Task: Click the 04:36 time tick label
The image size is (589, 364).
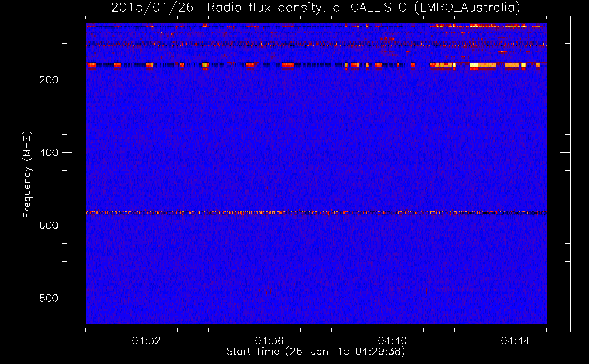Action: click(269, 341)
